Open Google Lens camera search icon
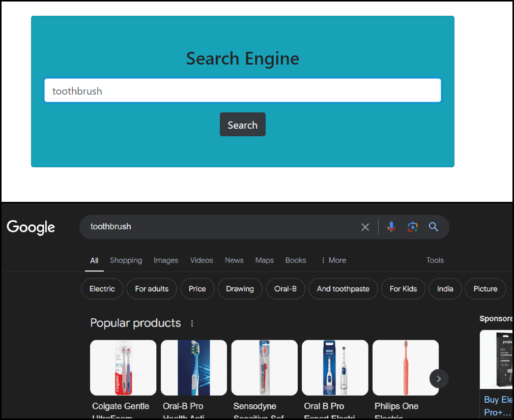The height and width of the screenshot is (420, 514). (x=413, y=227)
